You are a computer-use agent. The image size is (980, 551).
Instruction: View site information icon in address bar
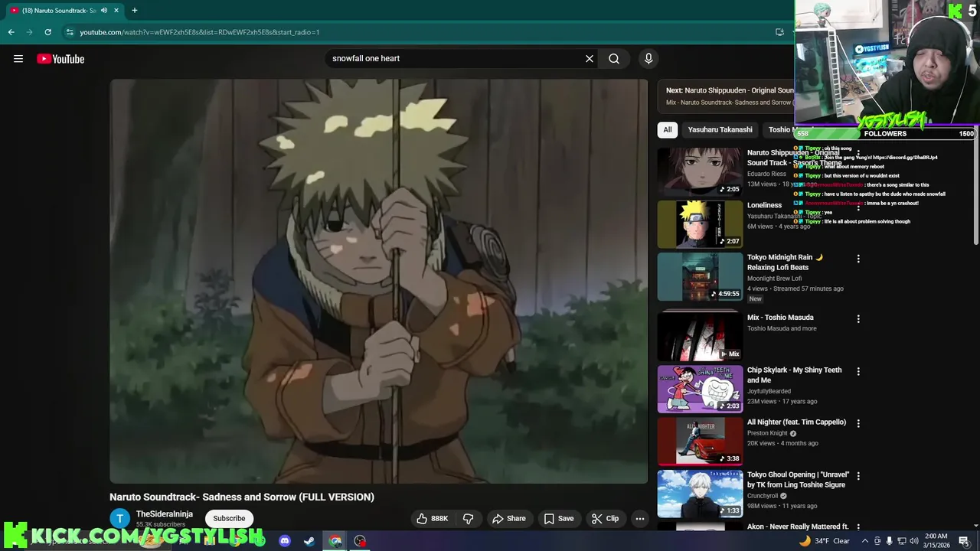pos(70,32)
